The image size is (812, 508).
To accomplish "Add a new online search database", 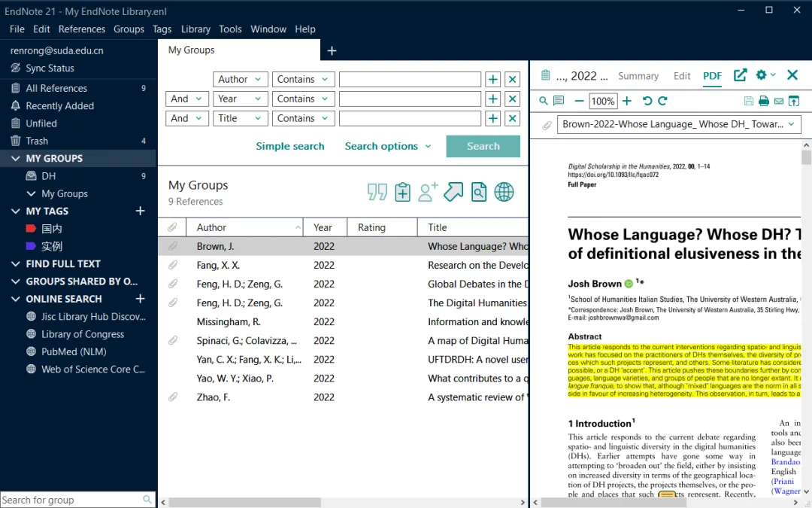I will pyautogui.click(x=140, y=299).
